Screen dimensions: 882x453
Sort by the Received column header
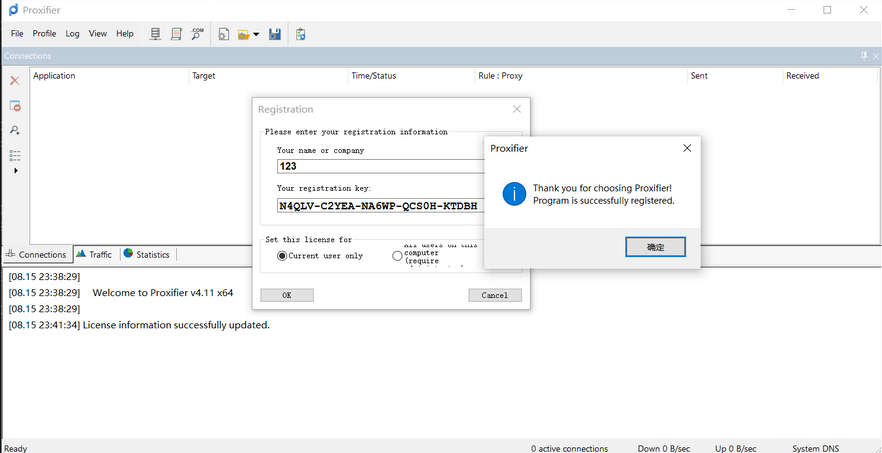click(803, 75)
